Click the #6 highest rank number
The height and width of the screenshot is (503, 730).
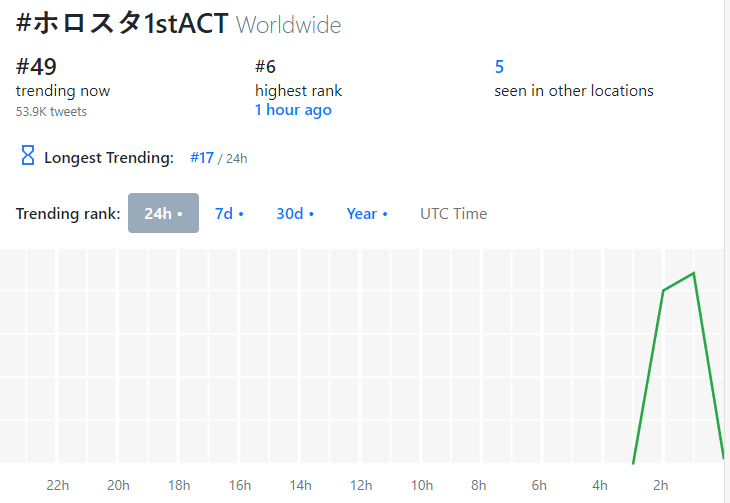click(265, 67)
